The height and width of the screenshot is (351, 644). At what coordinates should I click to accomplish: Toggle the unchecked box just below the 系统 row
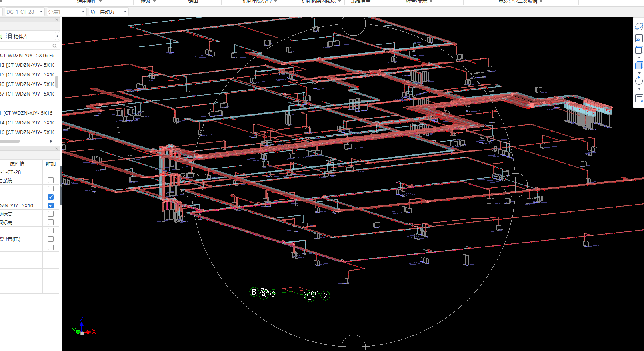[x=51, y=189]
